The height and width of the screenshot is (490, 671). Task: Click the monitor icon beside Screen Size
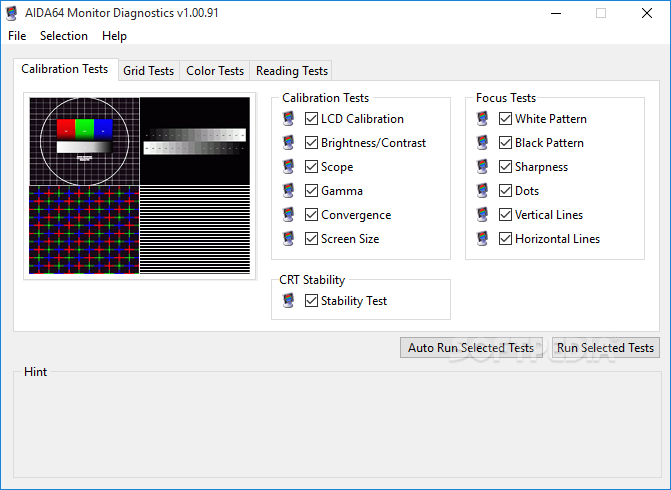pyautogui.click(x=289, y=238)
